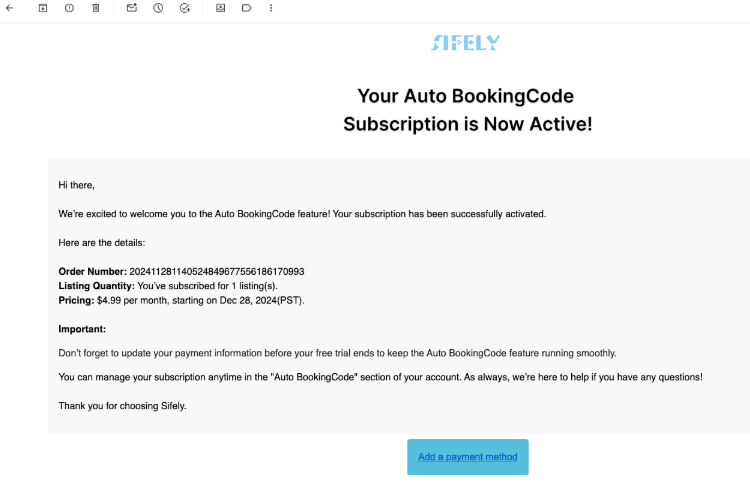Screen dimensions: 750x482
Task: Click the Important heading
Action: point(82,329)
